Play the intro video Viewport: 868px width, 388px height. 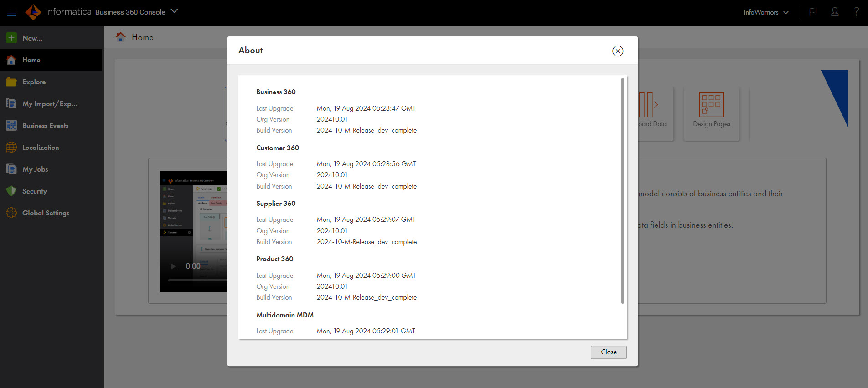[x=173, y=266]
